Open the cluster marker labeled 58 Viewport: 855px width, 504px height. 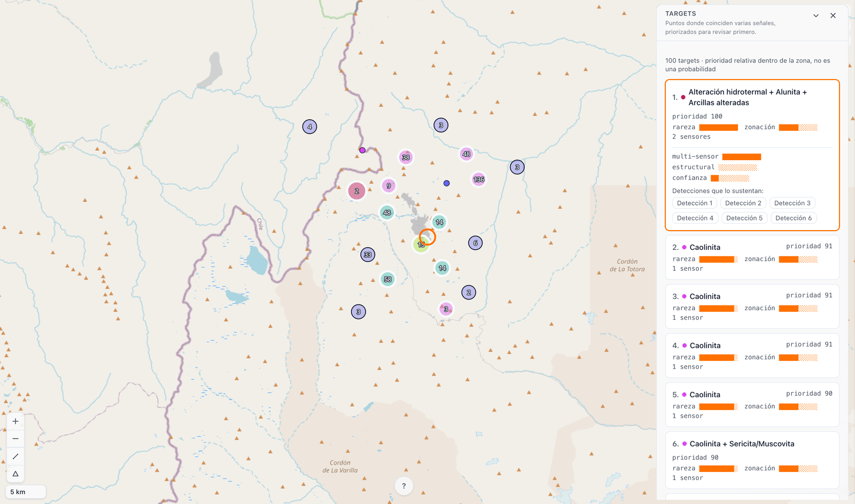pos(388,279)
